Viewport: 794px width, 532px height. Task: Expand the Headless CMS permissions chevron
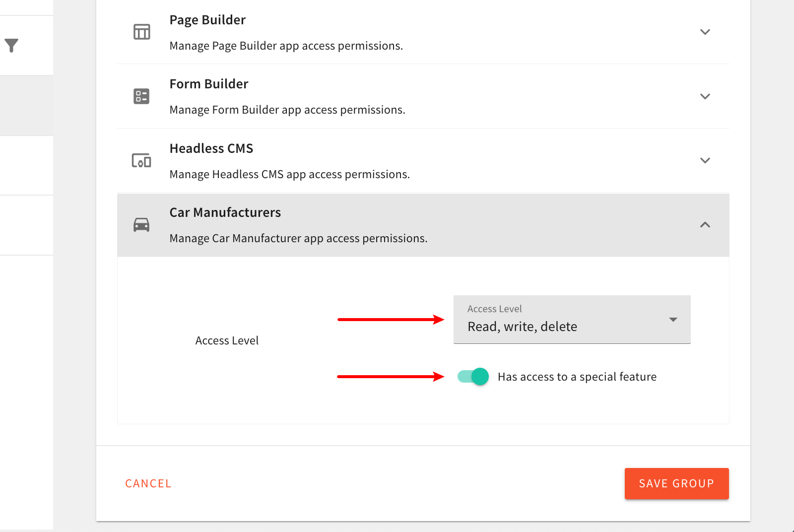click(x=705, y=160)
